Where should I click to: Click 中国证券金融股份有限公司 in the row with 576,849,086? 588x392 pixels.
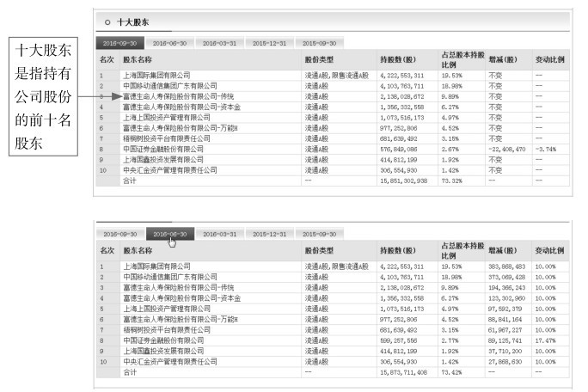[x=163, y=149]
